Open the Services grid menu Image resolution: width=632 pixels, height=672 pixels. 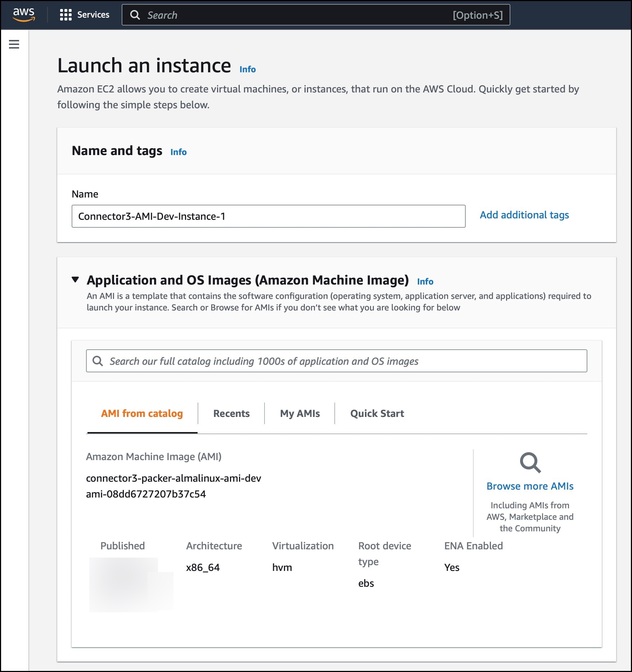point(66,15)
